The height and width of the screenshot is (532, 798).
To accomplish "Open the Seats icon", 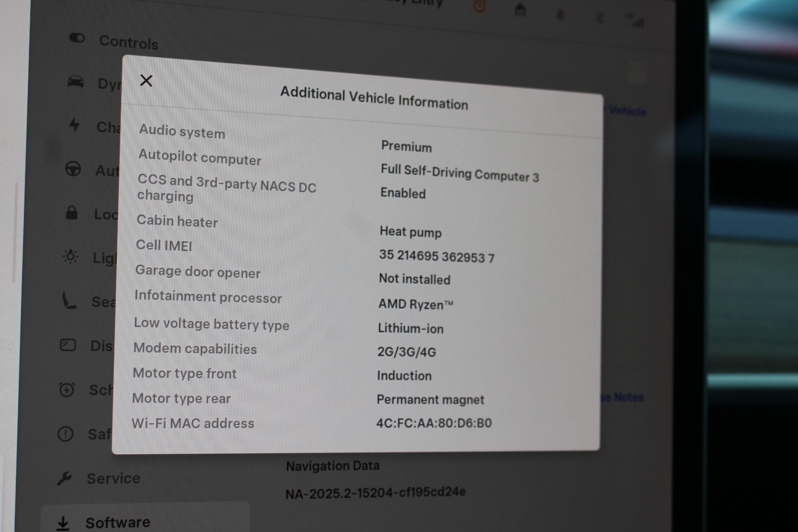I will (69, 300).
